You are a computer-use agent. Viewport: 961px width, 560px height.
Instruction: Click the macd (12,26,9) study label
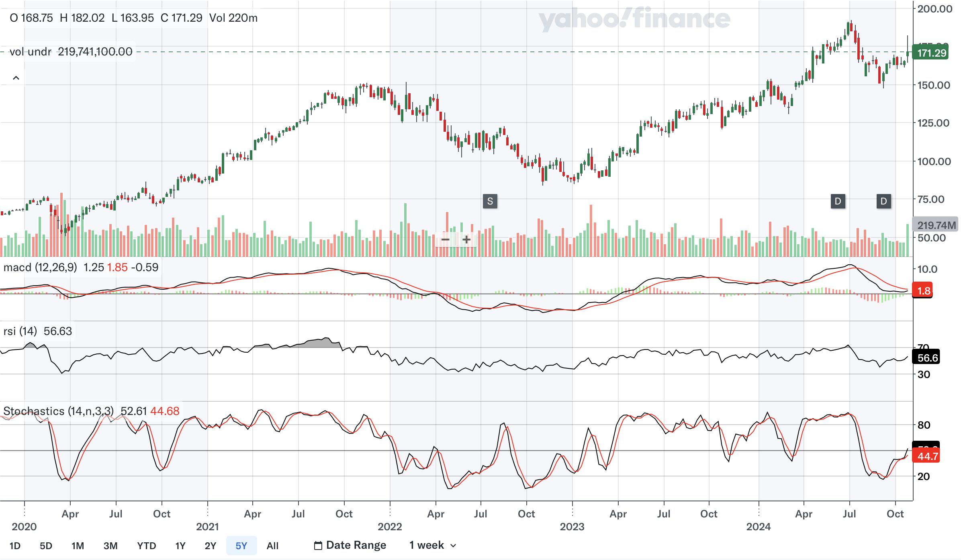(40, 268)
